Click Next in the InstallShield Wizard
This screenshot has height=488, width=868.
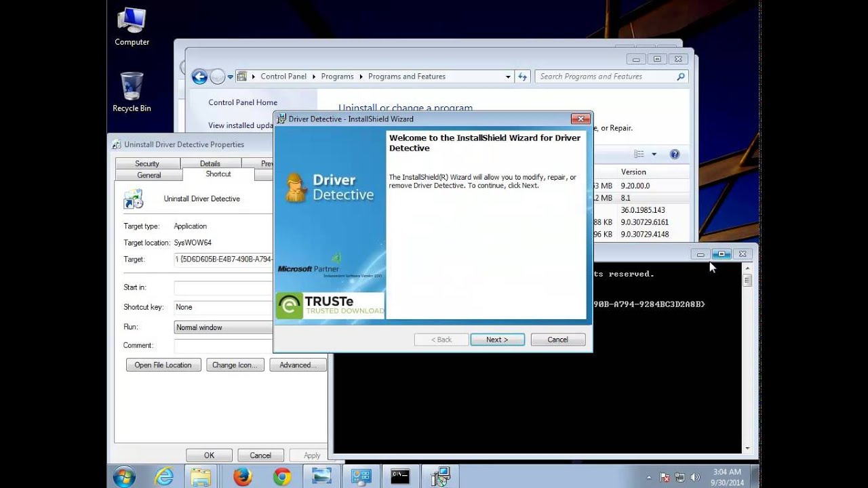pos(497,340)
